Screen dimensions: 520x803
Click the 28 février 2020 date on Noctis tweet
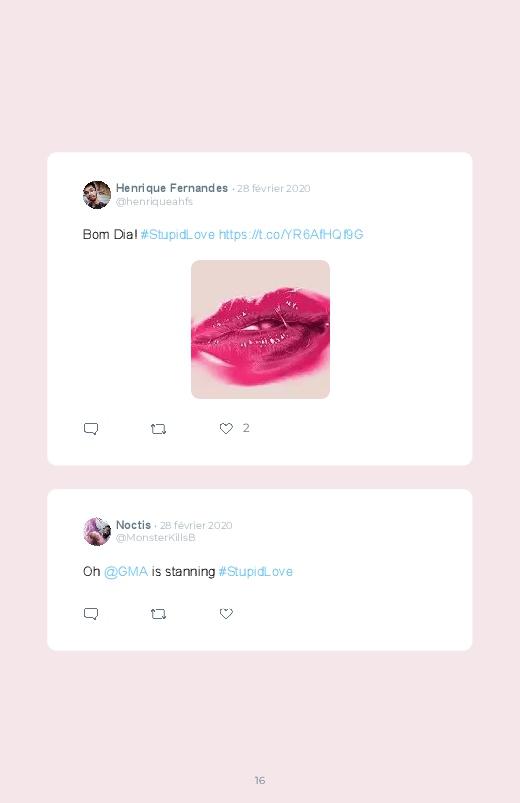[196, 525]
